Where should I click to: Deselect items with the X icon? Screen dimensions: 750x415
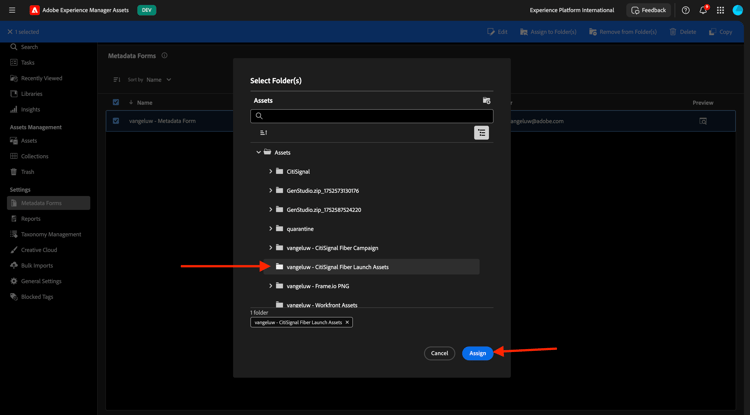pos(10,32)
